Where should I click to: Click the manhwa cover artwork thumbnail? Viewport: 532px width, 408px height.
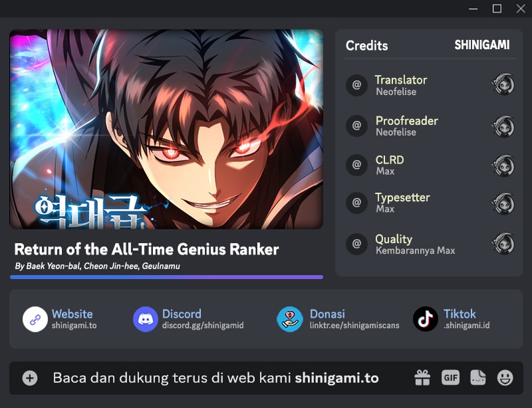click(166, 129)
